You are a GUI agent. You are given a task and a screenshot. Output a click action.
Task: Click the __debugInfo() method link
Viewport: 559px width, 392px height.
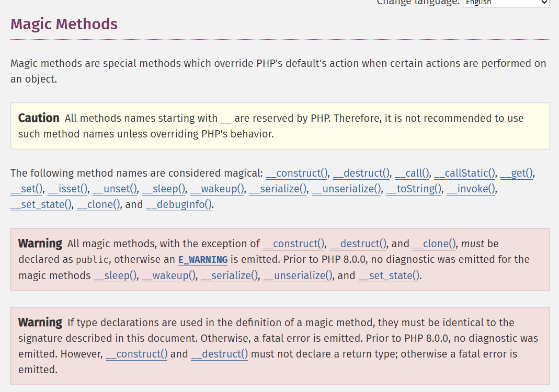pos(179,204)
